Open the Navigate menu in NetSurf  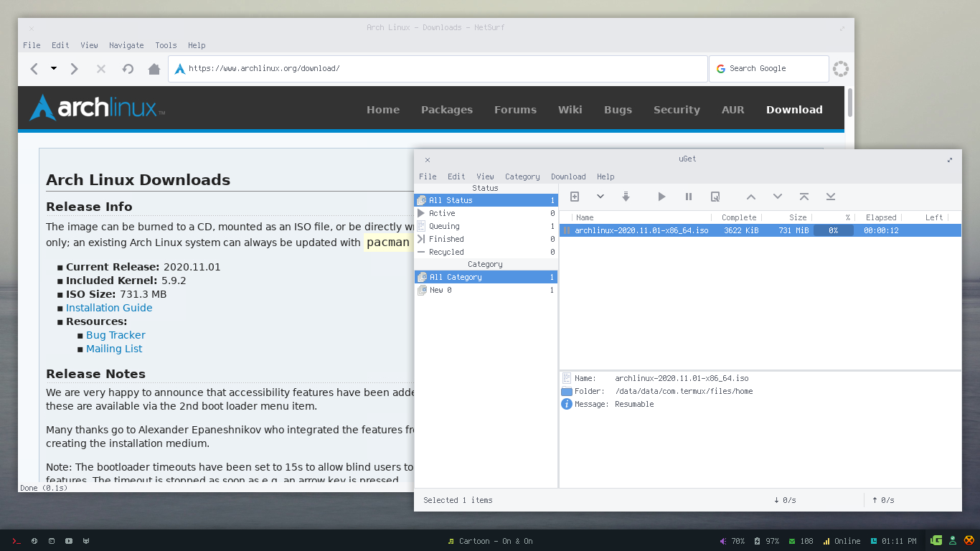126,45
